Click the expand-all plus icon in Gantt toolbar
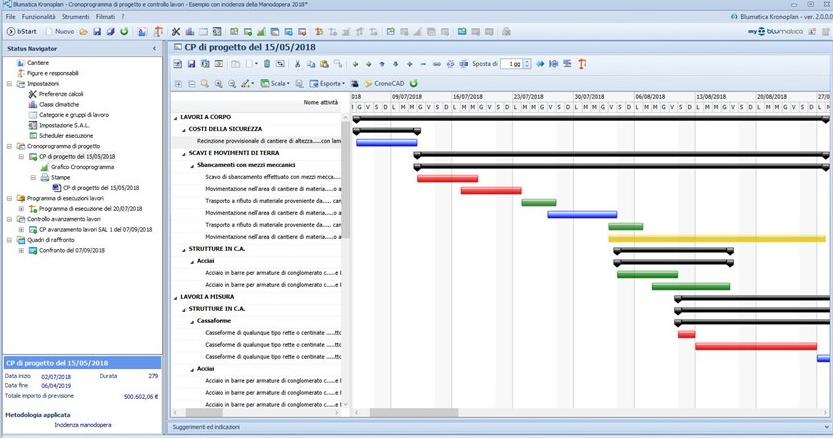 [x=178, y=83]
